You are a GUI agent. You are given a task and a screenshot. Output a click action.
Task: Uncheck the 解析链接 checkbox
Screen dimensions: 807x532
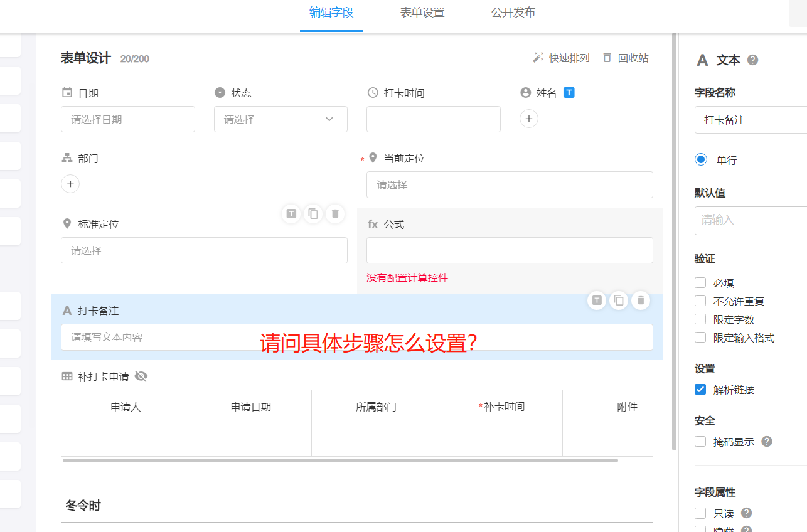[x=700, y=390]
